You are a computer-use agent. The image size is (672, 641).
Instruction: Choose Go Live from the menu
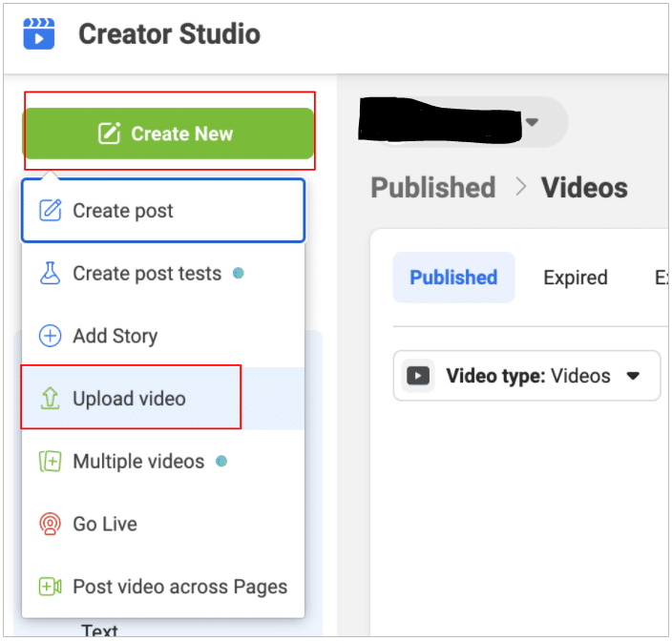tap(163, 524)
